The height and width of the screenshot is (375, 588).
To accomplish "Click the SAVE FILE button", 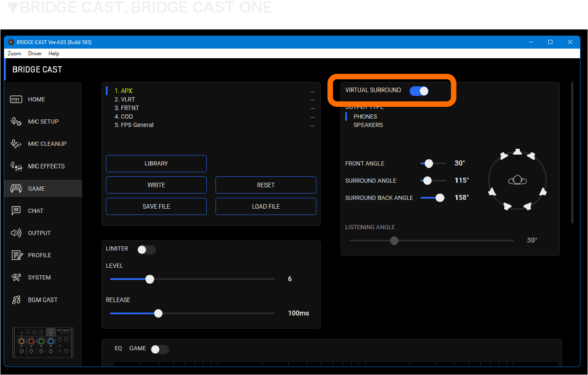I will click(x=156, y=206).
